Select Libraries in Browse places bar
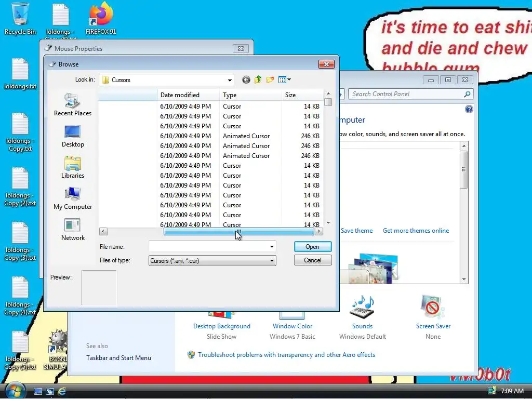Screen dimensions: 532x399 [x=73, y=168]
